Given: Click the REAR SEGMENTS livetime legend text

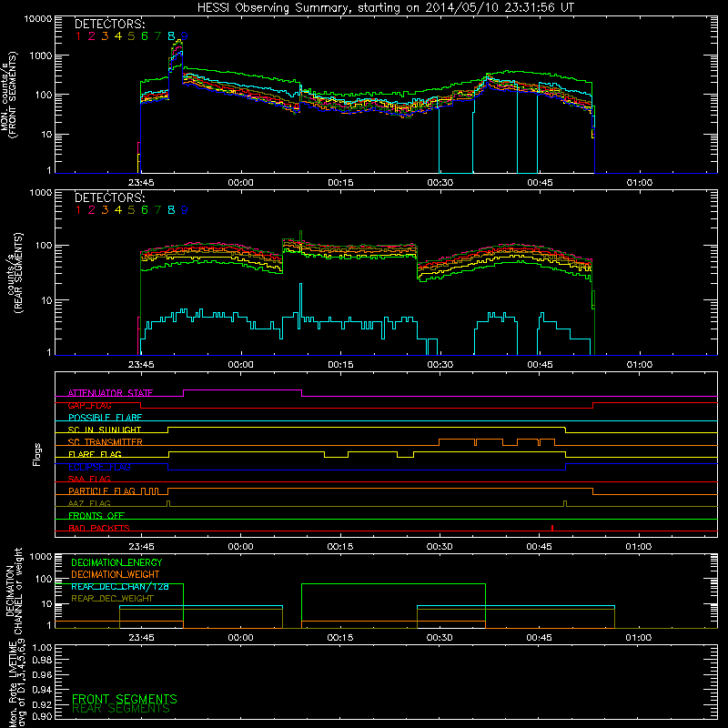Looking at the screenshot, I should (x=121, y=709).
